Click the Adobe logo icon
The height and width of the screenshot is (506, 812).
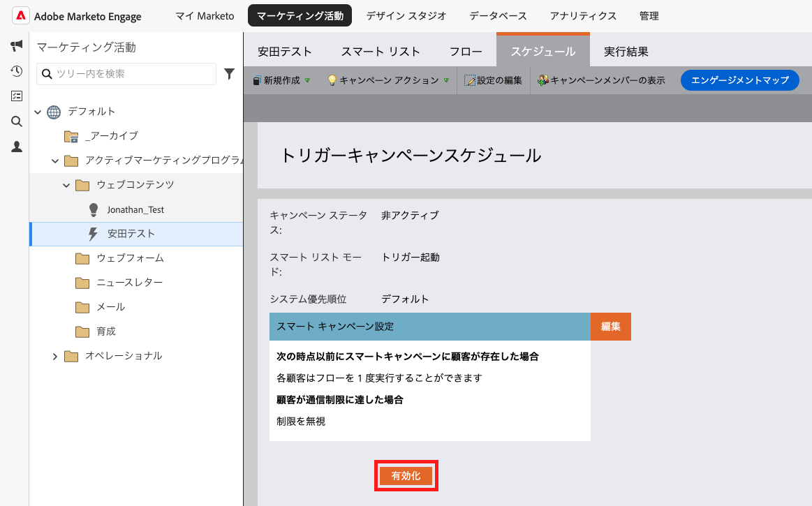pyautogui.click(x=21, y=15)
